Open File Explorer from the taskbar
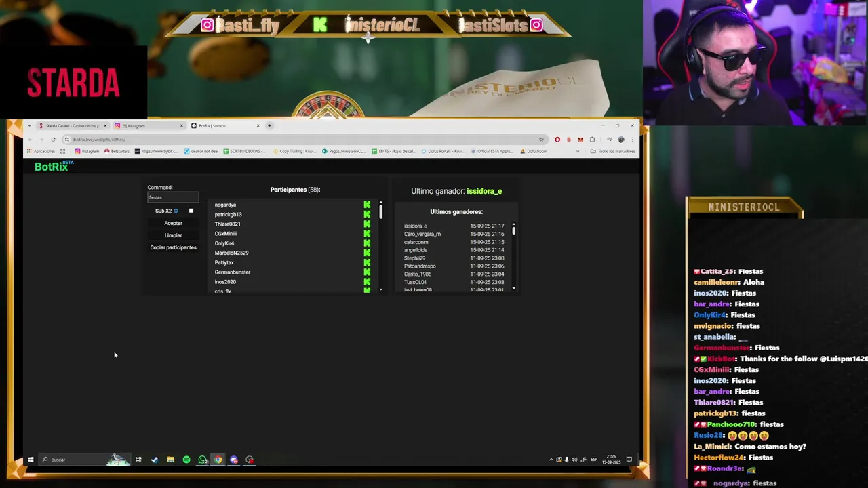Image resolution: width=868 pixels, height=488 pixels. point(170,460)
